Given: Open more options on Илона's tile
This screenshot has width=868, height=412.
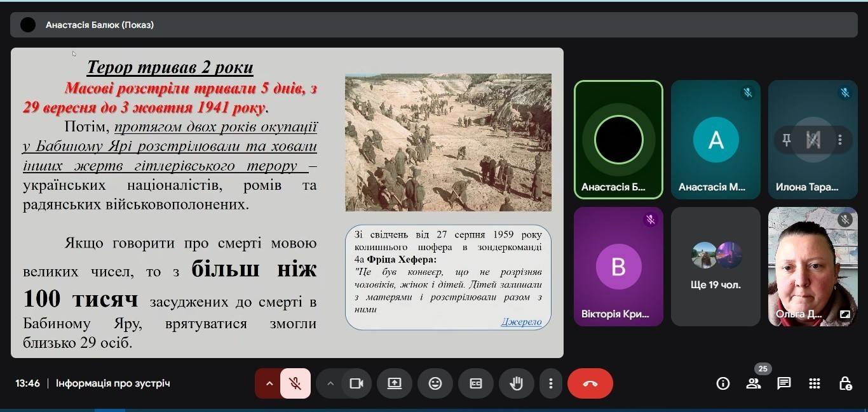Looking at the screenshot, I should click(840, 140).
